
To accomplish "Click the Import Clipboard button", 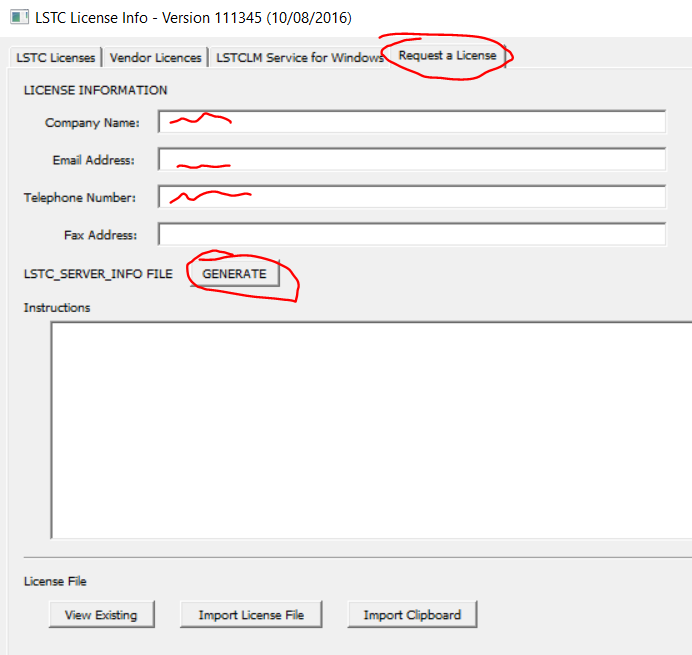I will (412, 614).
